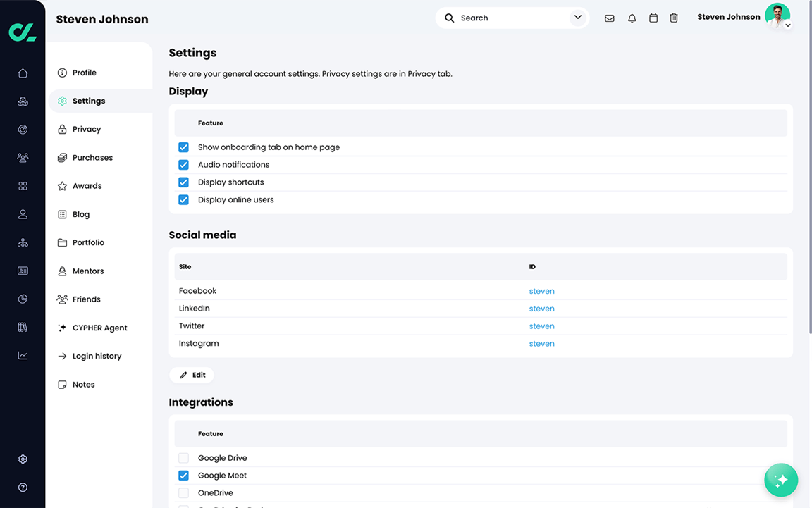Image resolution: width=812 pixels, height=508 pixels.
Task: Open the hierarchy org icon in left rail
Action: coord(23,242)
